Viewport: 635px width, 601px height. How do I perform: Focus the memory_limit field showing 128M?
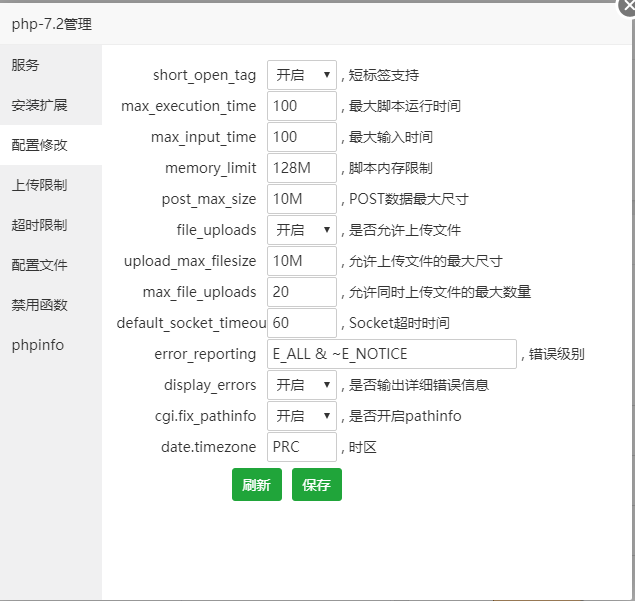(x=302, y=168)
